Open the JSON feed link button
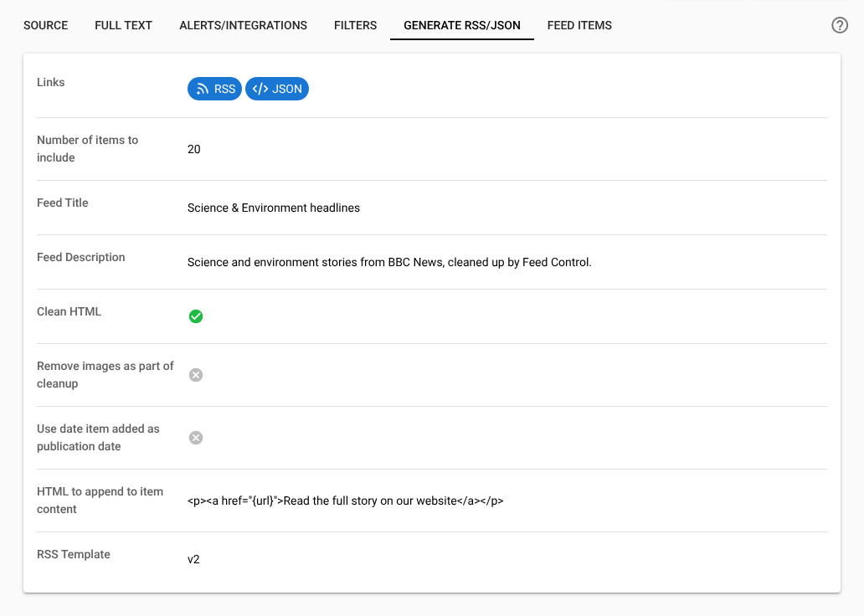The width and height of the screenshot is (864, 616). tap(276, 89)
